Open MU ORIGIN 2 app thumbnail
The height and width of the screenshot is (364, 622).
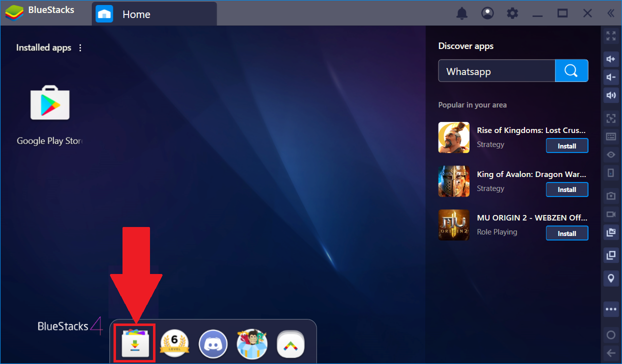click(454, 224)
